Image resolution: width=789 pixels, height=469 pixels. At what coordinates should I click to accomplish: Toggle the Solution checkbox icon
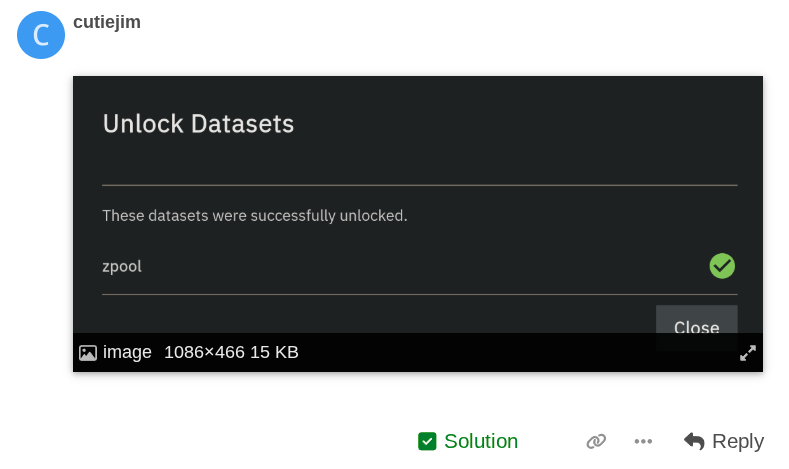427,441
